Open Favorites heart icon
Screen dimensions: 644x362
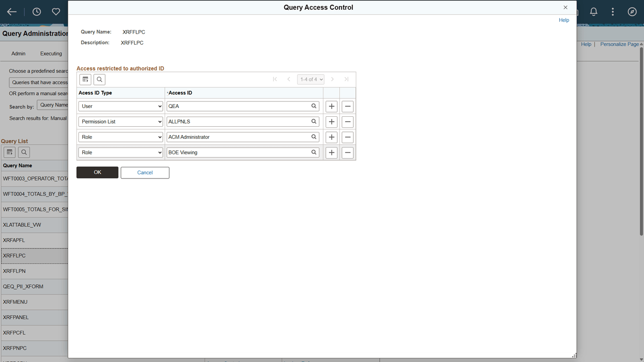pos(56,12)
